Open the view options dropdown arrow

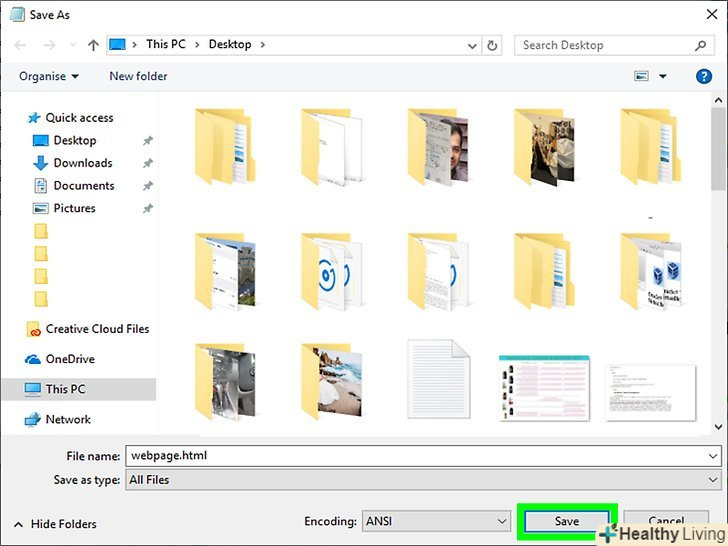663,76
